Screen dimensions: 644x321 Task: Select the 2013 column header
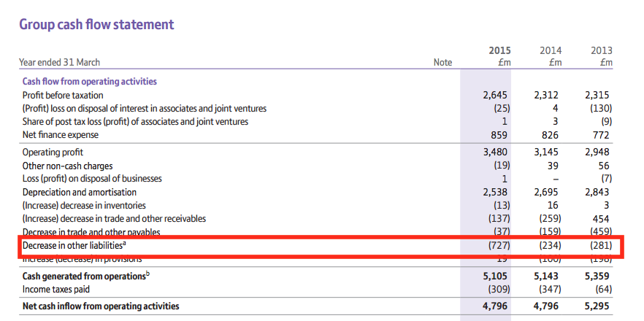pyautogui.click(x=602, y=50)
